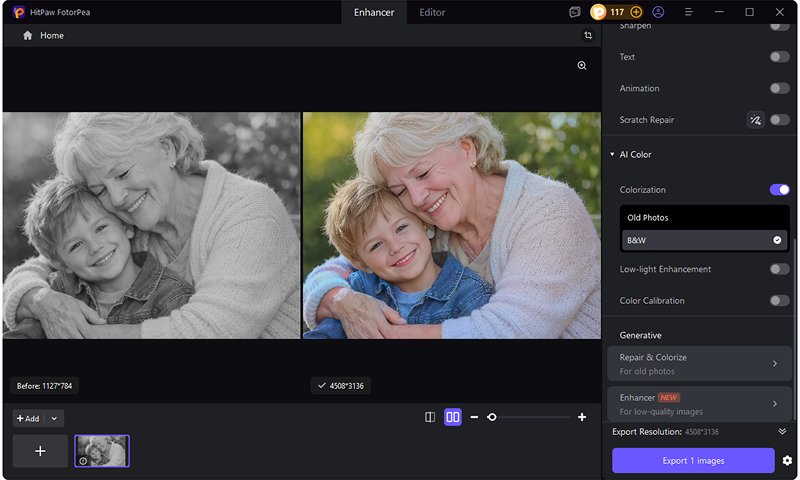The image size is (800, 480).
Task: Enable the Animation toggle
Action: point(780,88)
